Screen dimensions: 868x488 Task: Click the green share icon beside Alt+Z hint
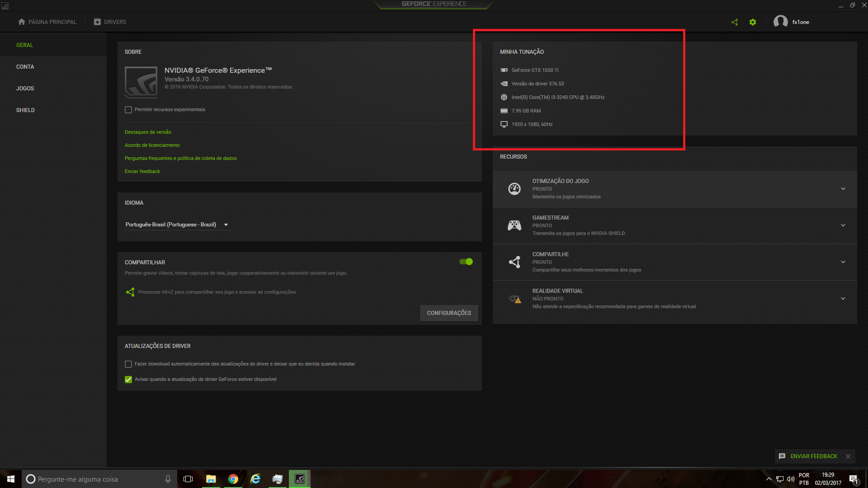pyautogui.click(x=130, y=292)
